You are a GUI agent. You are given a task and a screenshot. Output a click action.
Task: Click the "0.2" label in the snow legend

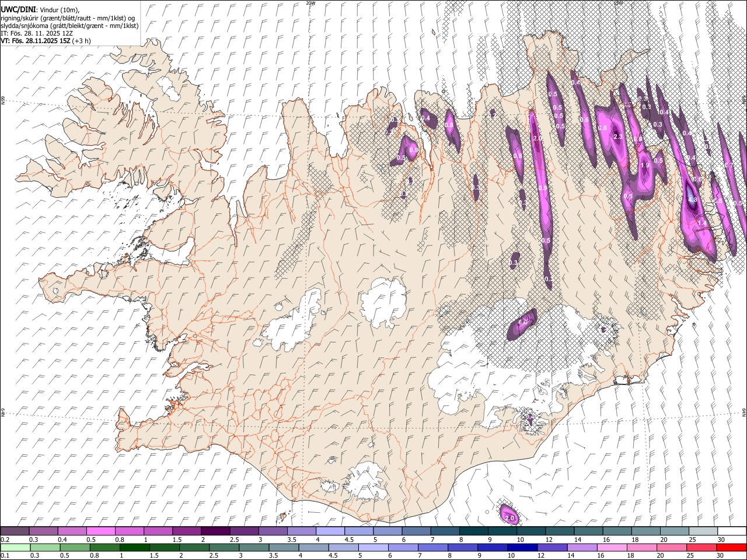coord(5,540)
